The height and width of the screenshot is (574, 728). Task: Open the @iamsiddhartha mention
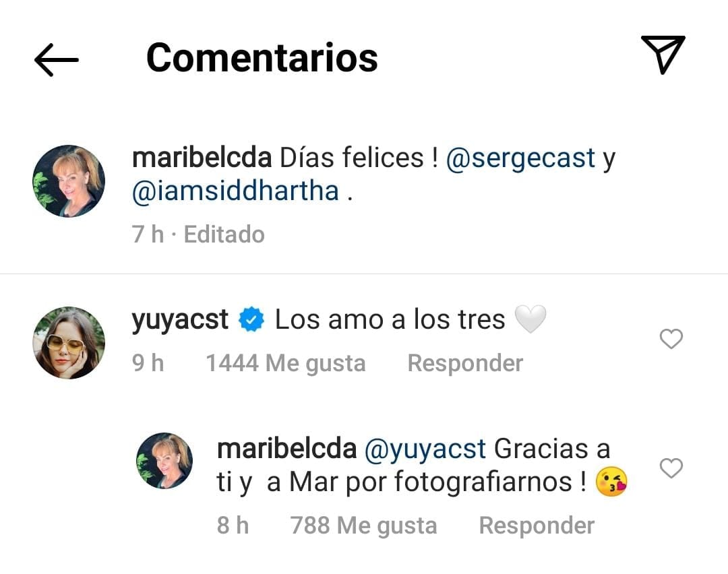[x=236, y=190]
